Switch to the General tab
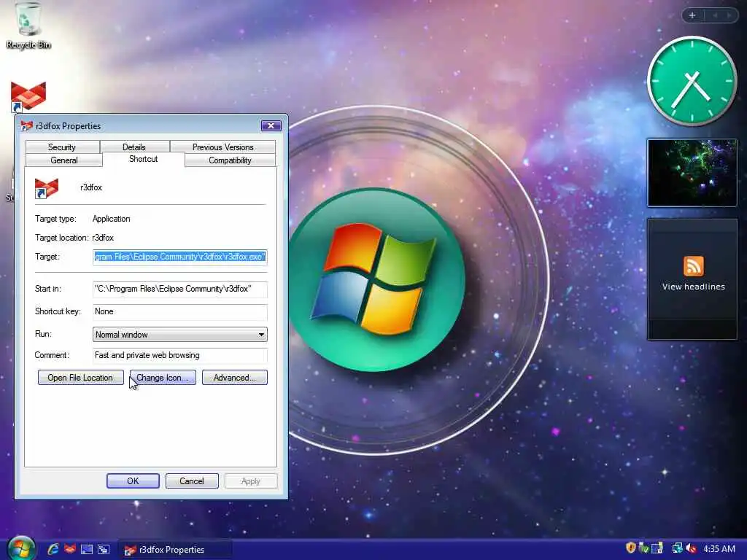 click(x=64, y=160)
